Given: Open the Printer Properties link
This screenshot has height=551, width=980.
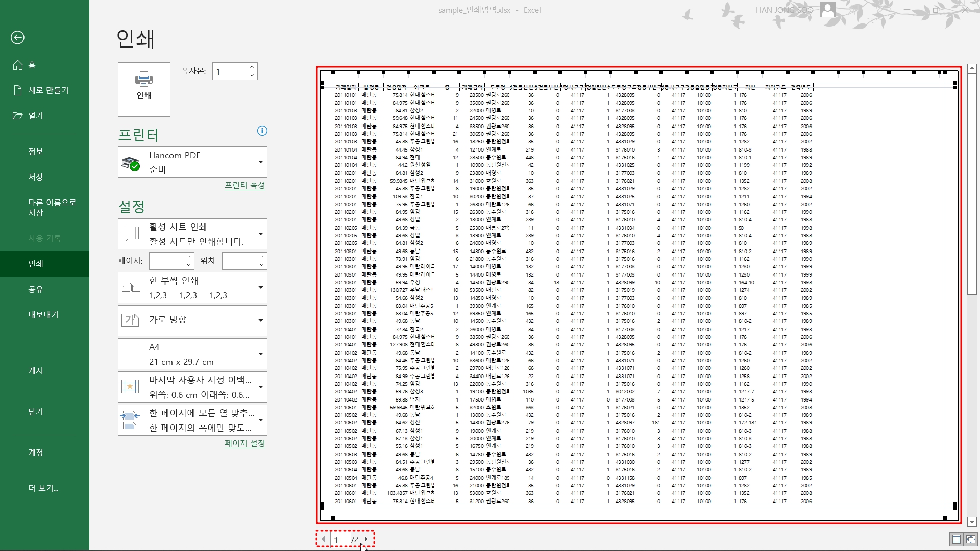Looking at the screenshot, I should coord(244,185).
